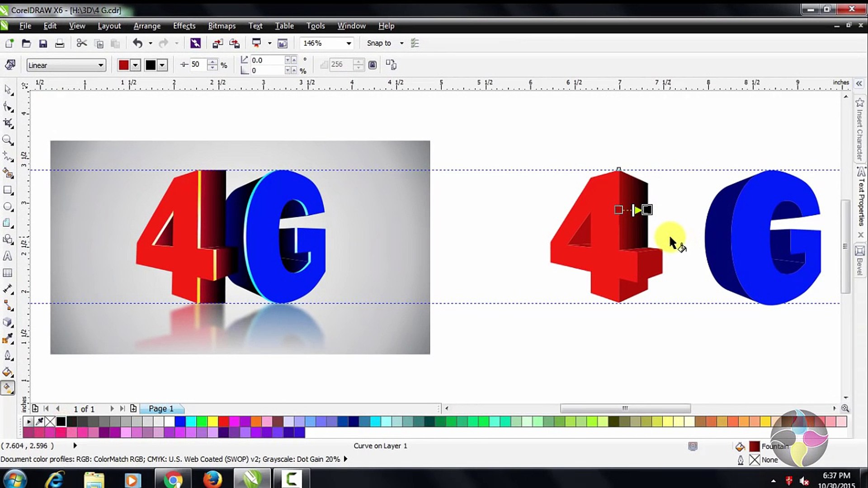Select the Text tool
This screenshot has height=488, width=868.
click(8, 256)
